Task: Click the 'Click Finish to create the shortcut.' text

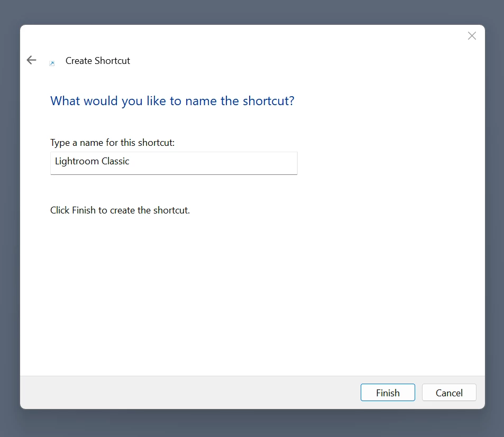Action: click(120, 210)
